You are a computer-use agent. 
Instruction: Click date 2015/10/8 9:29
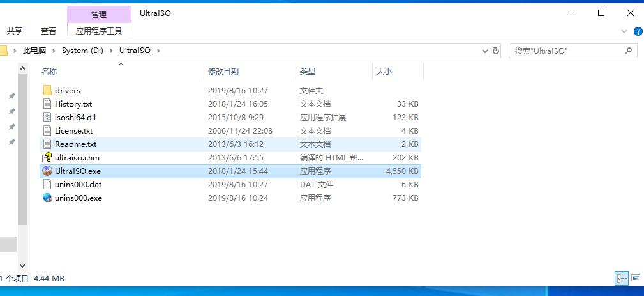(236, 117)
